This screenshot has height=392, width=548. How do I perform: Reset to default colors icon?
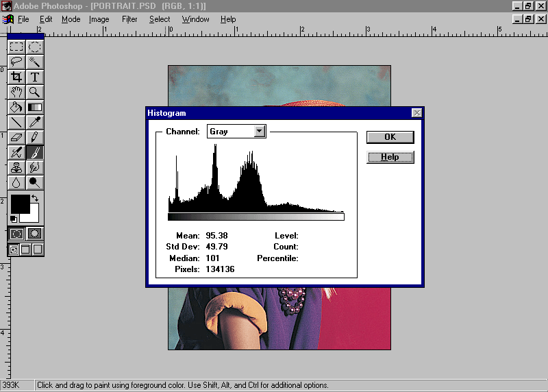(x=14, y=219)
